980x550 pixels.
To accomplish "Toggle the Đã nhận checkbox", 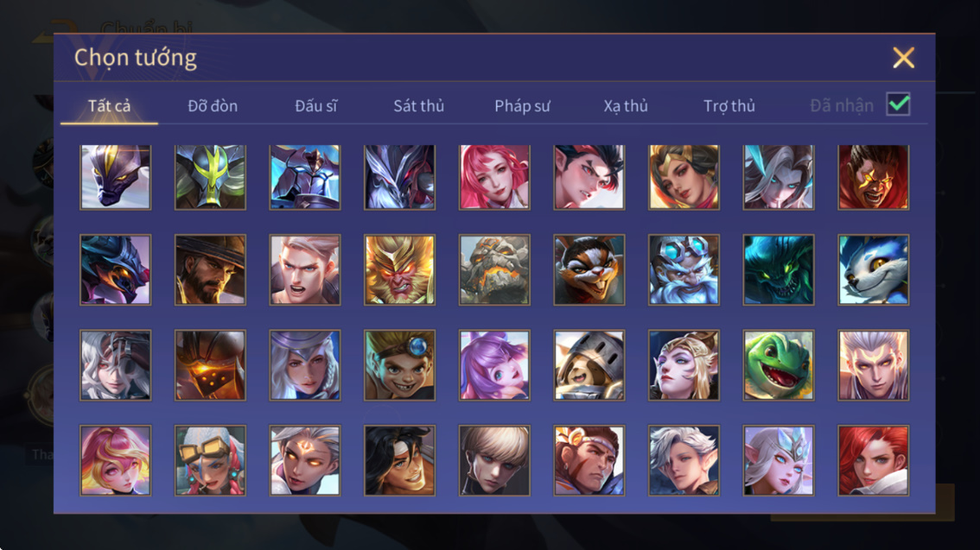I will pos(898,104).
